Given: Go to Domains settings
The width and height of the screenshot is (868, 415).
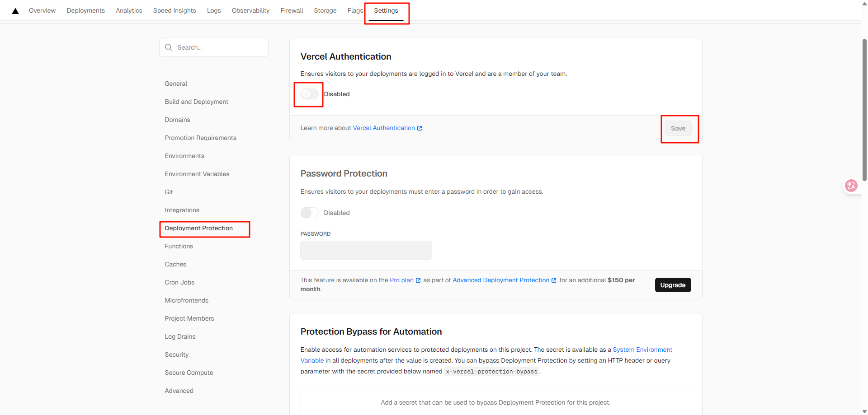Looking at the screenshot, I should (x=177, y=120).
